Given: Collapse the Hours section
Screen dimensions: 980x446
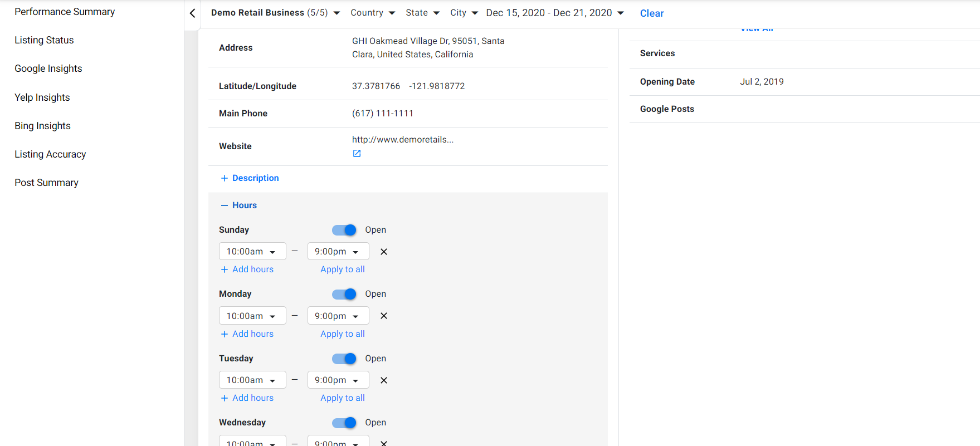Looking at the screenshot, I should [x=238, y=205].
